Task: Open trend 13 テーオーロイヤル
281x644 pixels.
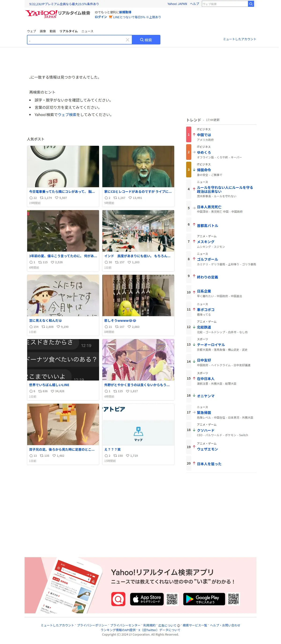Action: (211, 344)
